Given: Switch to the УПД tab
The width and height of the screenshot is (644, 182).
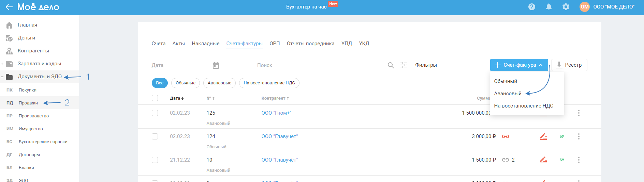Looking at the screenshot, I should pos(347,44).
